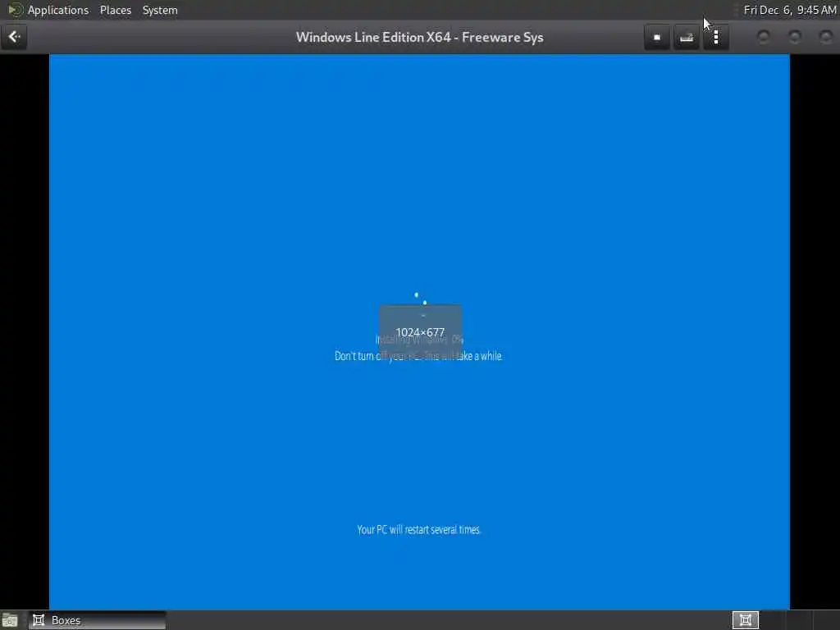Open the keyboard shortcuts button in header
840x630 pixels.
click(687, 38)
